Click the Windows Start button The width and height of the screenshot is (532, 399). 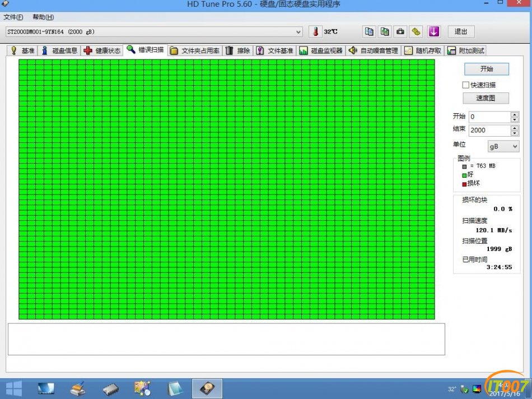pos(13,388)
